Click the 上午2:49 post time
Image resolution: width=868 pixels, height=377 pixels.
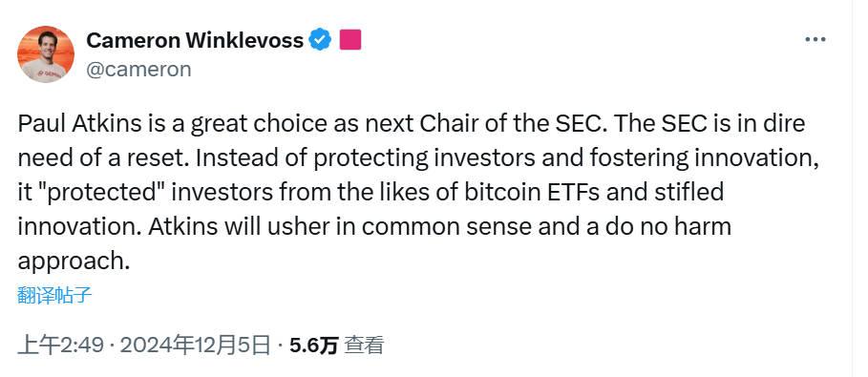click(x=61, y=346)
